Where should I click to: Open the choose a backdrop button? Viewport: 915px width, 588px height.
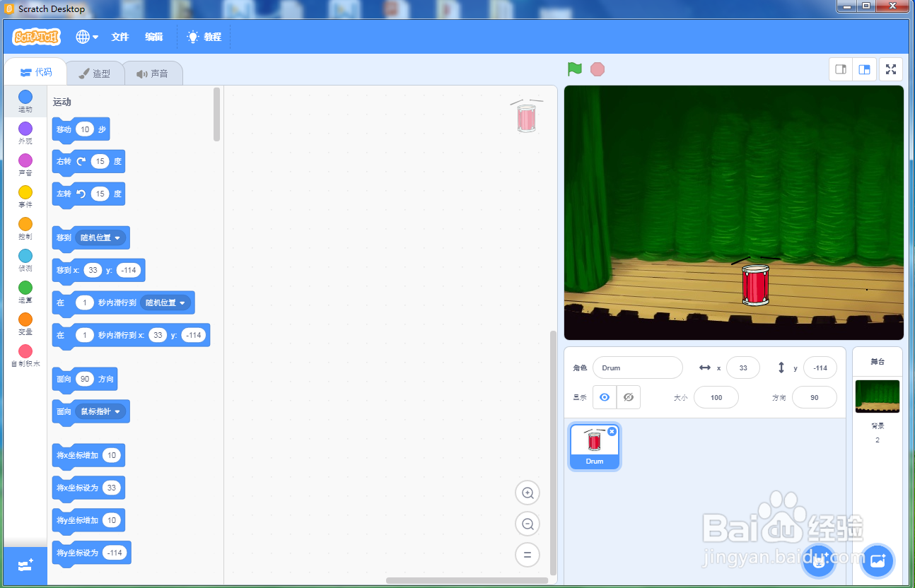tap(878, 561)
